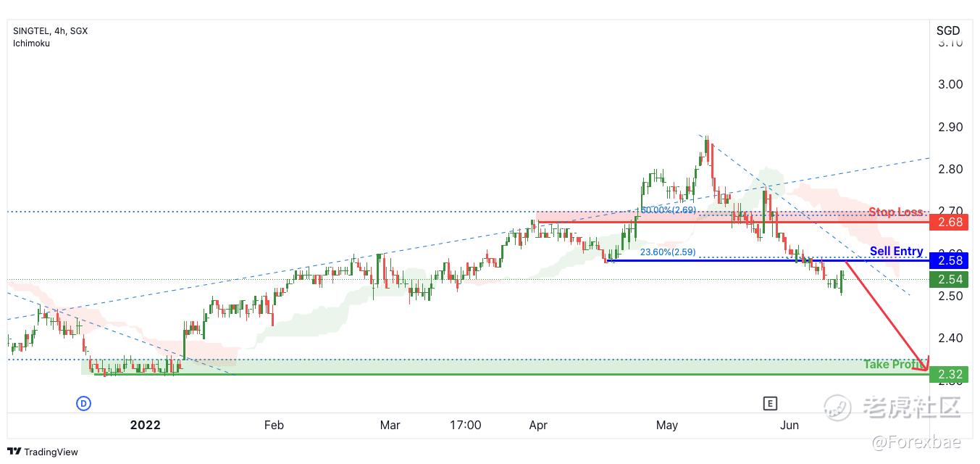Viewport: 980px width, 464px height.
Task: Click the 23.60%(2.59) Fibonacci label
Action: (x=668, y=252)
